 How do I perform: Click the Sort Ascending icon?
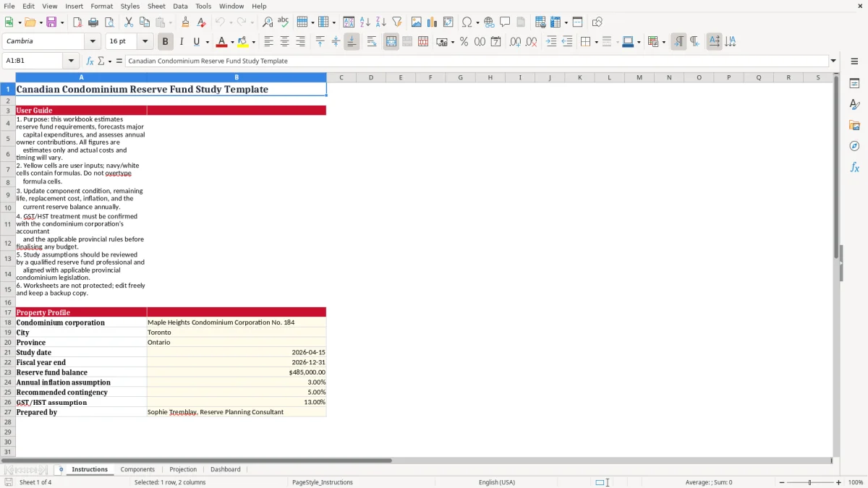365,22
